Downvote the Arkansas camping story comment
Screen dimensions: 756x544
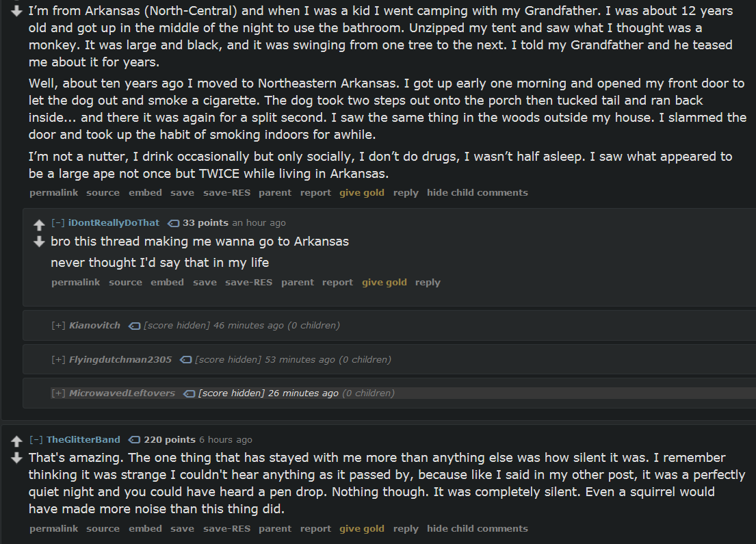17,12
